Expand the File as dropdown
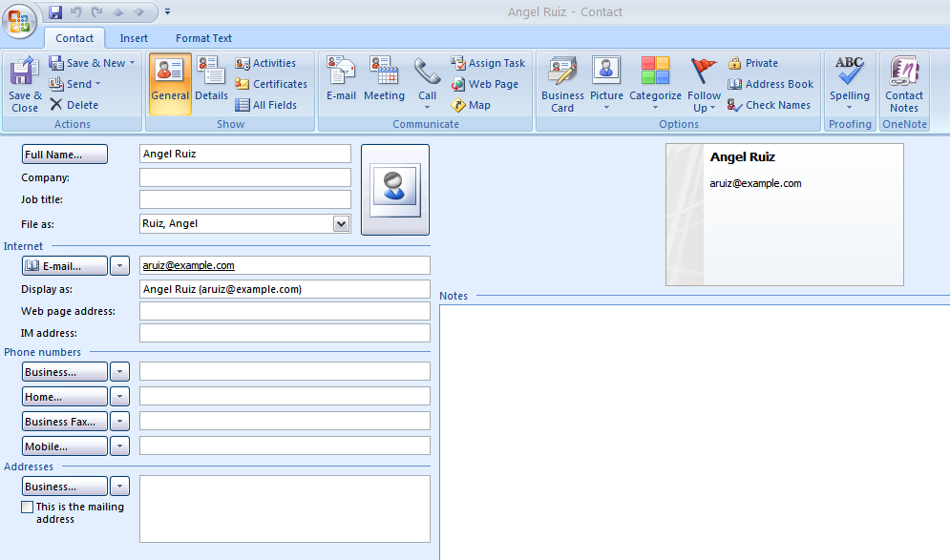Viewport: 950px width, 560px height. tap(341, 223)
